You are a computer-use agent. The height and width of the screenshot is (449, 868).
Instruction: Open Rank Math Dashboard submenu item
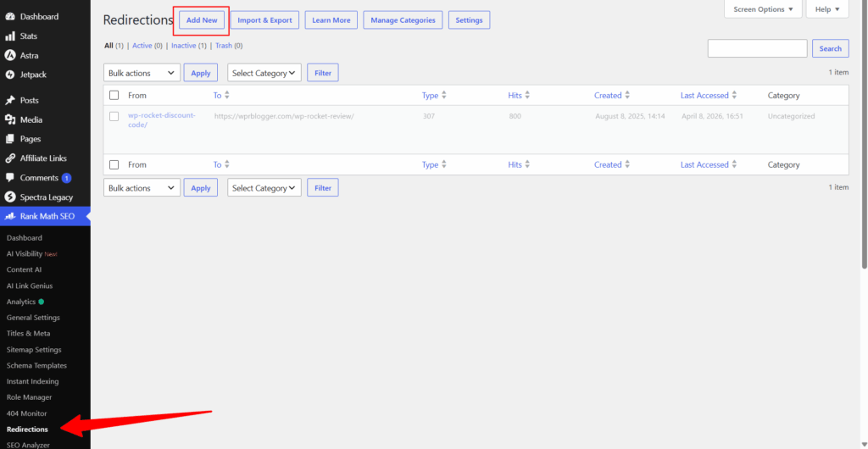pos(25,238)
